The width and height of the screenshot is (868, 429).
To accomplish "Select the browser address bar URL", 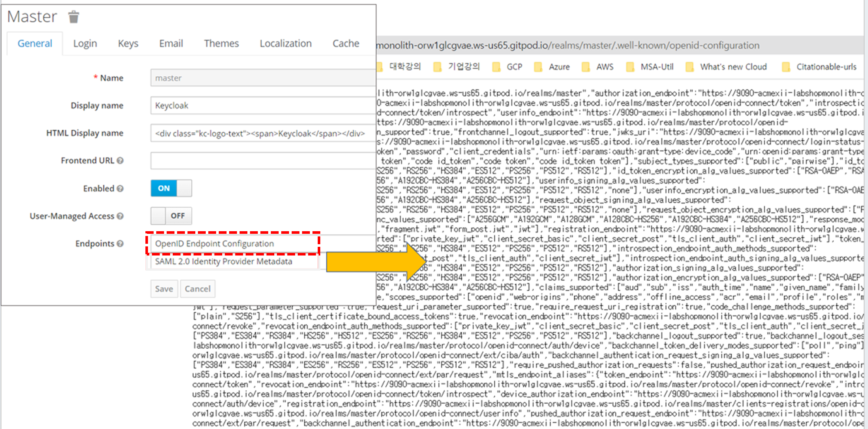I will point(568,46).
